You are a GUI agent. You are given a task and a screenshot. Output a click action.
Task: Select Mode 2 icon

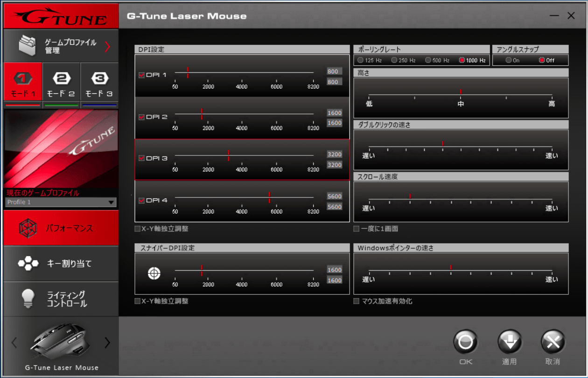click(x=61, y=78)
